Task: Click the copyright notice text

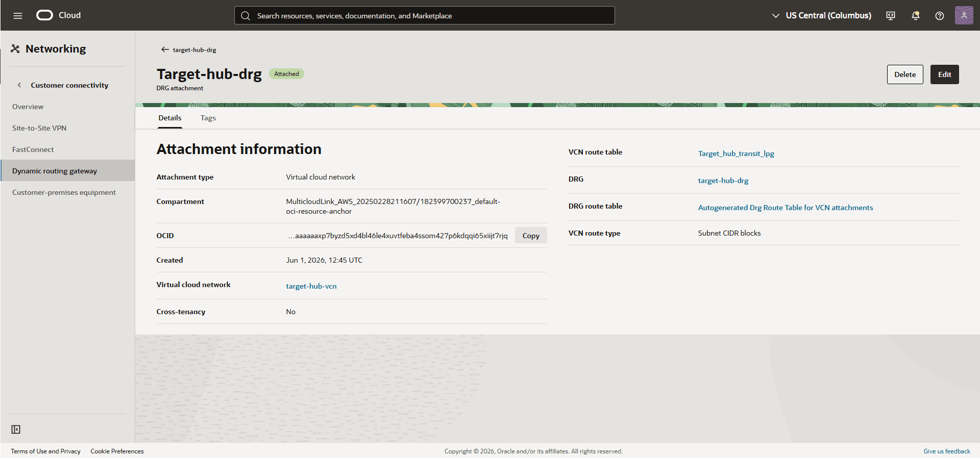Action: (533, 451)
